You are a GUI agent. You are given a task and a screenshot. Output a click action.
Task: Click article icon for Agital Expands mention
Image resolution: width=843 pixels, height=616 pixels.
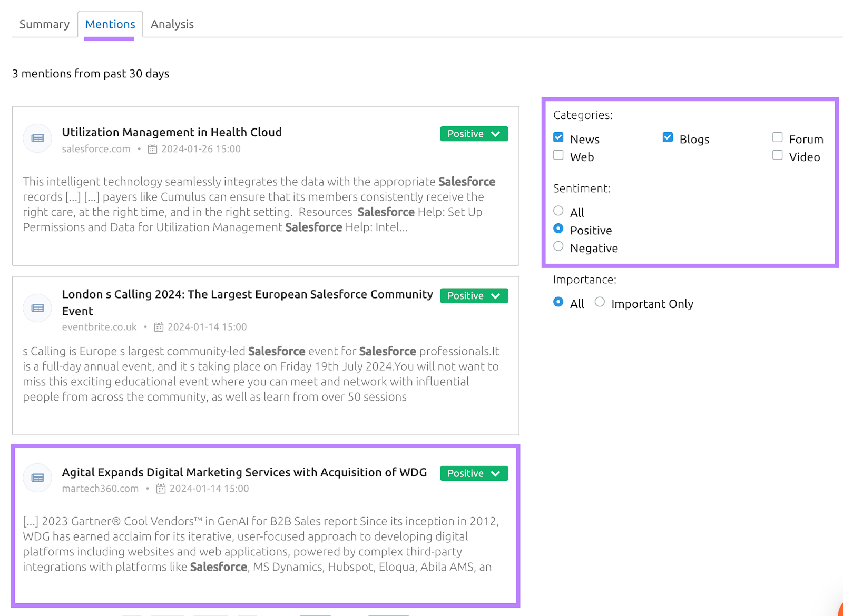point(37,478)
